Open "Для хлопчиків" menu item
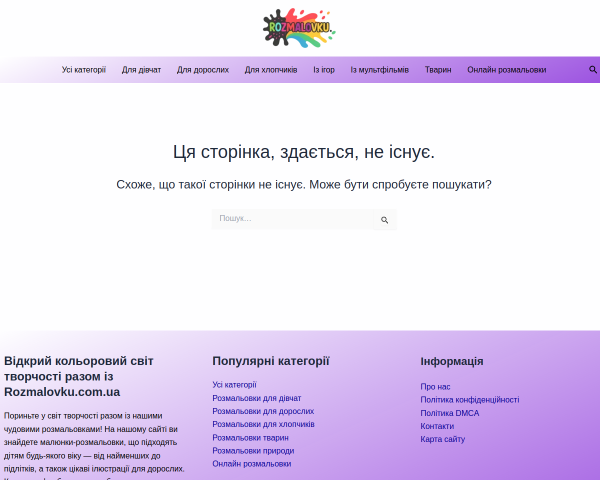Screen dimensions: 600x480 pyautogui.click(x=271, y=70)
